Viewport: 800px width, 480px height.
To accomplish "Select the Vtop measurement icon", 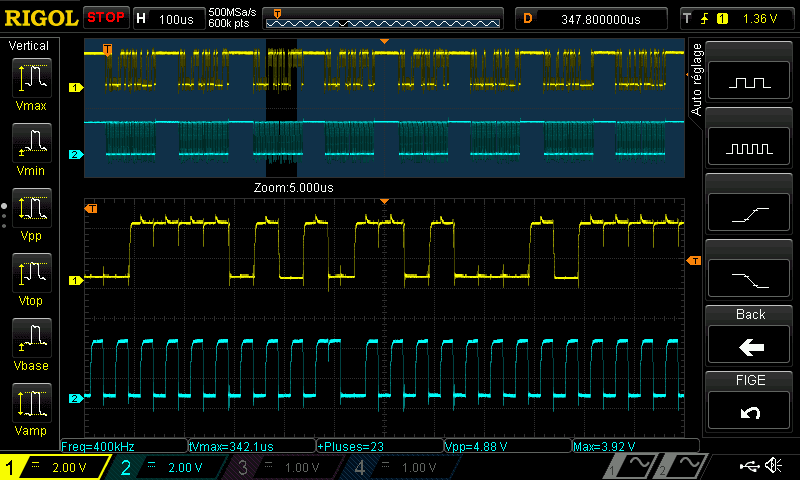I will click(32, 273).
